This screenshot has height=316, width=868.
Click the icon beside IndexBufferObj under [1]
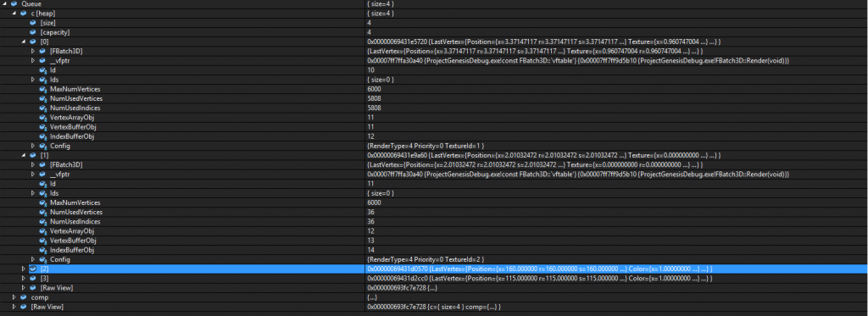[42, 250]
